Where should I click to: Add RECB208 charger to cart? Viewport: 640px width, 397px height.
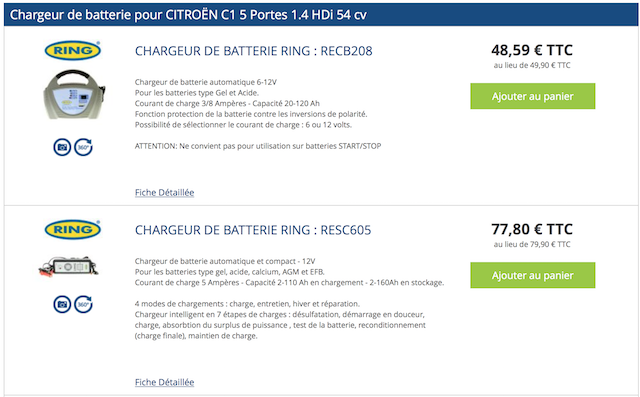[x=533, y=96]
